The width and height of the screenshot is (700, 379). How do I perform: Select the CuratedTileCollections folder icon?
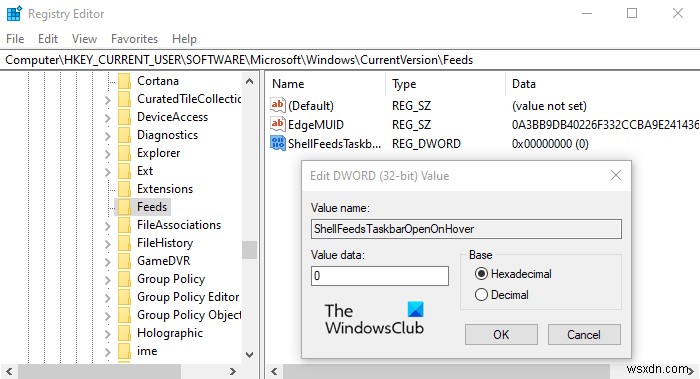click(125, 99)
